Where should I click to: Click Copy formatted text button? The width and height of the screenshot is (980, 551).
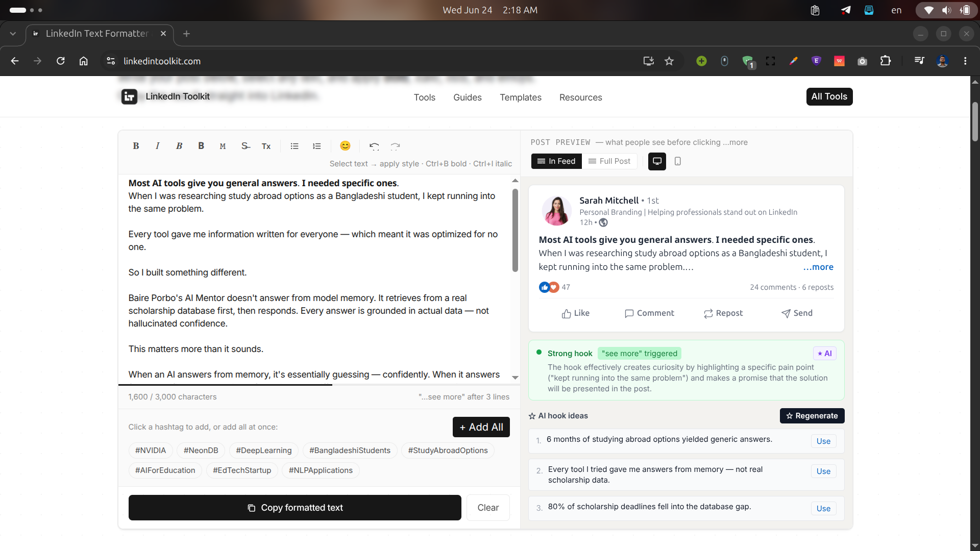(295, 508)
